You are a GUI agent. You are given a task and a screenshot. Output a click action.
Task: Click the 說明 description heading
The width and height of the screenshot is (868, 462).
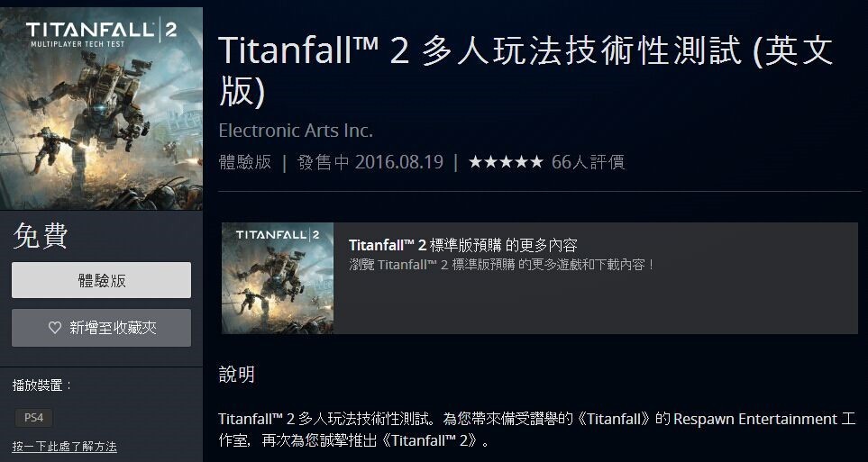click(x=237, y=375)
